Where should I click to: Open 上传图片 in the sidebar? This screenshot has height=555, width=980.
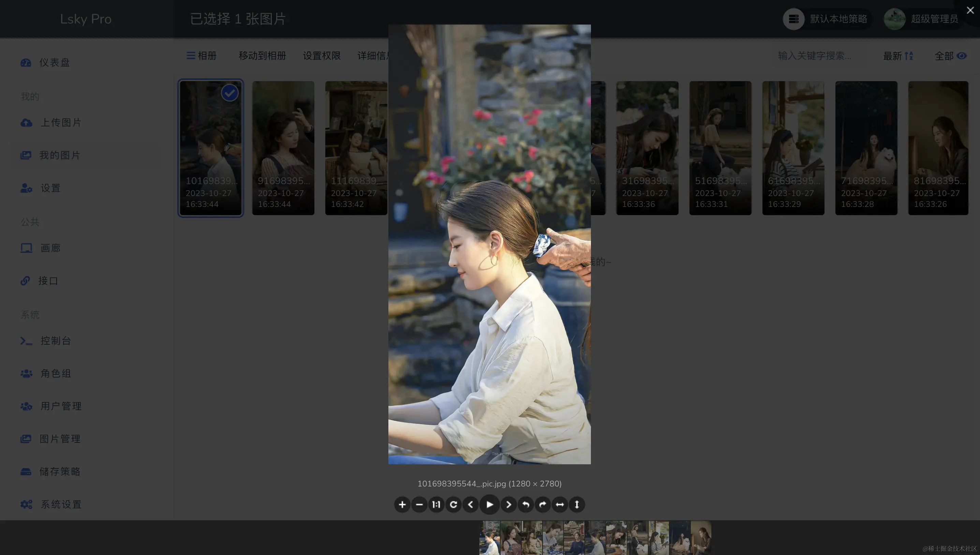click(61, 122)
